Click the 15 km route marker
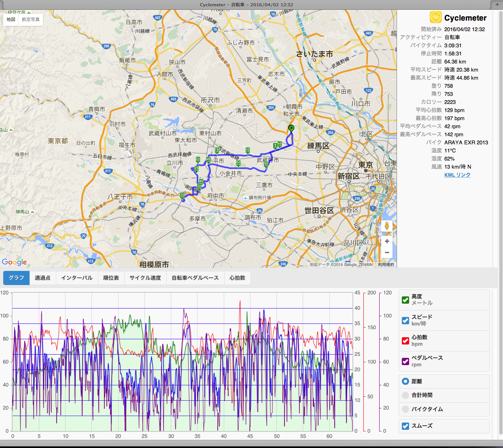503x448 pixels. tap(217, 150)
